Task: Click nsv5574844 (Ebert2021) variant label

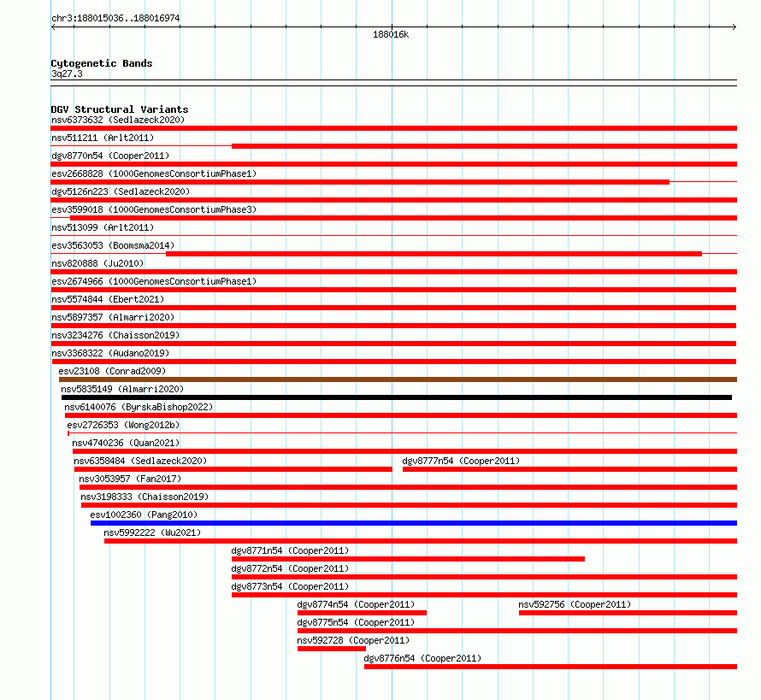Action: (108, 299)
